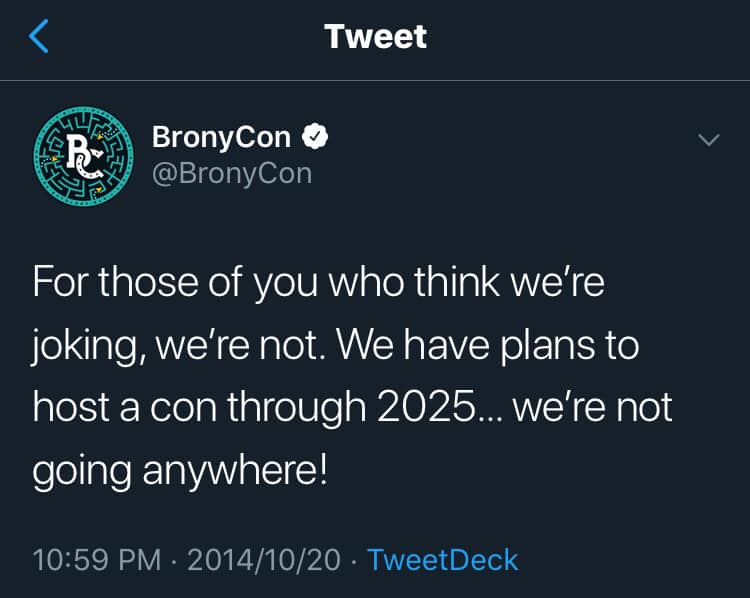Open the @BronyCon handle
Image resolution: width=750 pixels, height=598 pixels.
pos(232,173)
